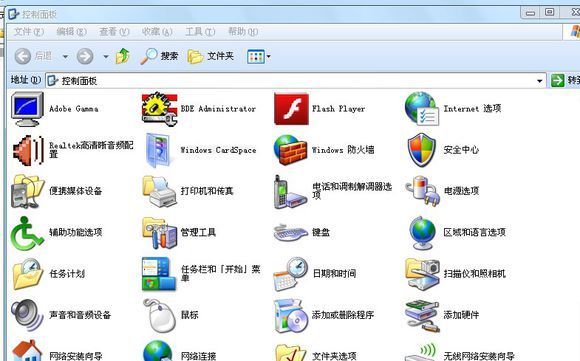580x361 pixels.
Task: Open the 帮助(H) menu
Action: click(x=243, y=32)
